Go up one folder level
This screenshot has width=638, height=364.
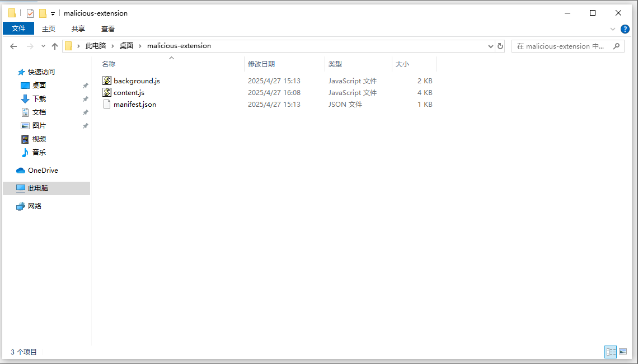pos(54,46)
